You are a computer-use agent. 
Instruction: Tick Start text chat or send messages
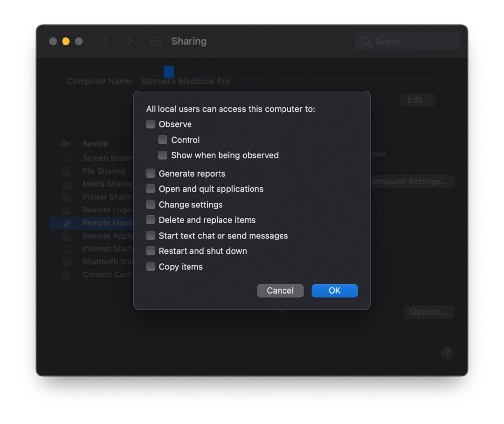[151, 236]
